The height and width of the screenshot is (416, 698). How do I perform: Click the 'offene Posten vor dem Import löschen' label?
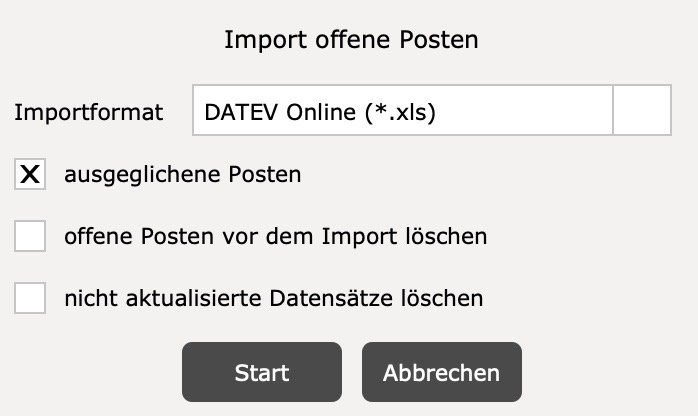(276, 237)
